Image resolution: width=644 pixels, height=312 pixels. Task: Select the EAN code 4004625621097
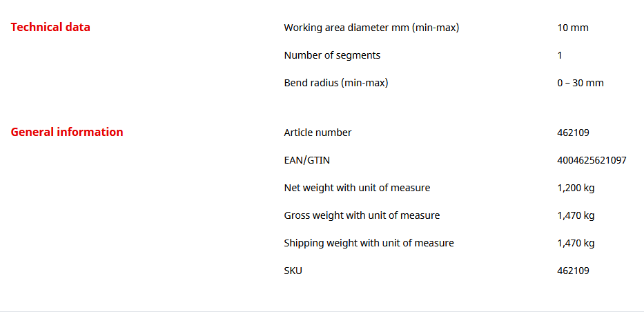pos(592,160)
